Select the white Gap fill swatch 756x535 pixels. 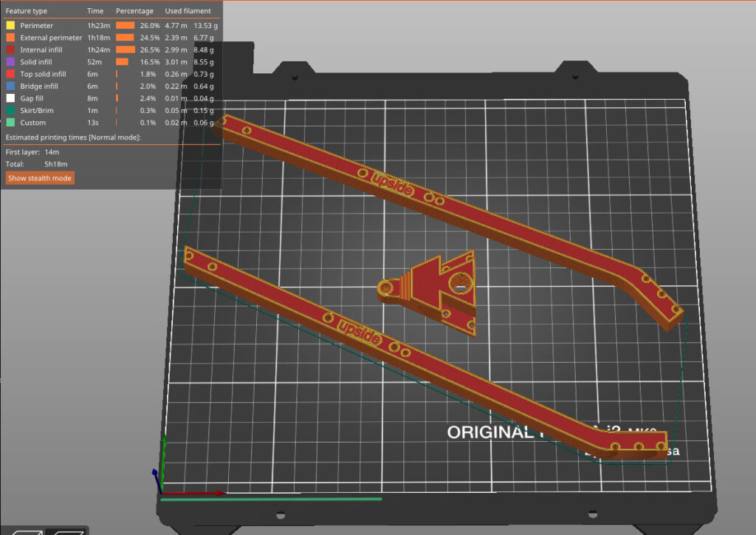tap(10, 98)
